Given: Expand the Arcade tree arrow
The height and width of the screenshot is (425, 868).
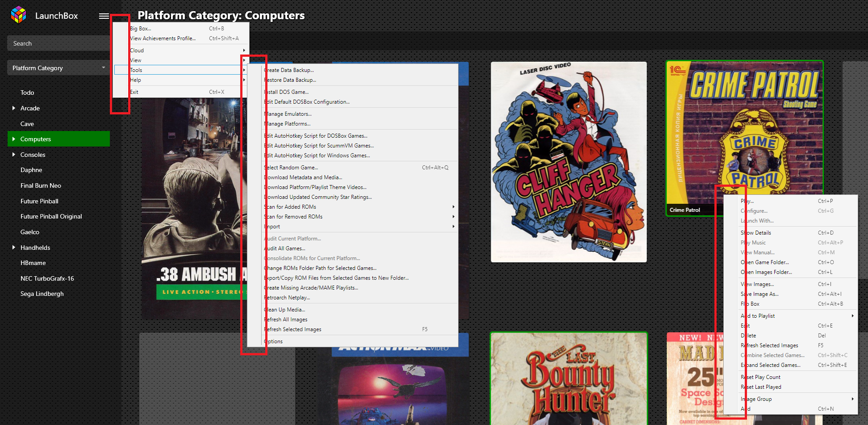Looking at the screenshot, I should (x=14, y=108).
